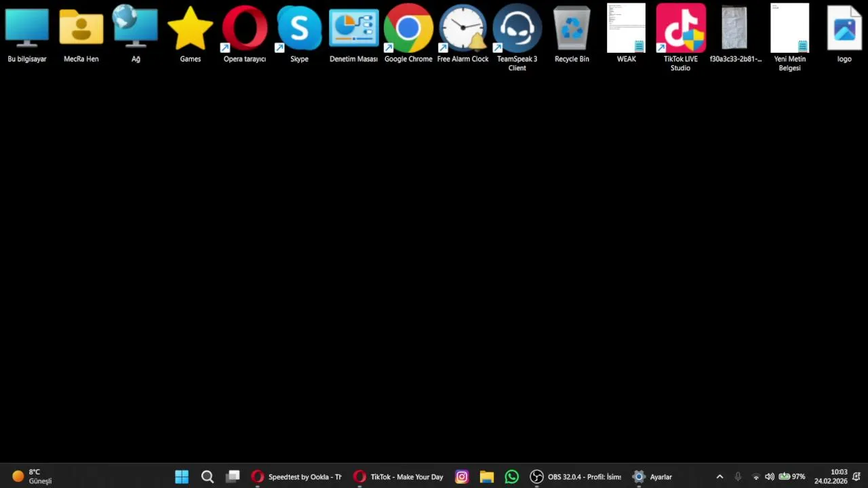Launch the TeamSpeak 3 Client shortcut
This screenshot has height=488, width=868.
tap(517, 37)
